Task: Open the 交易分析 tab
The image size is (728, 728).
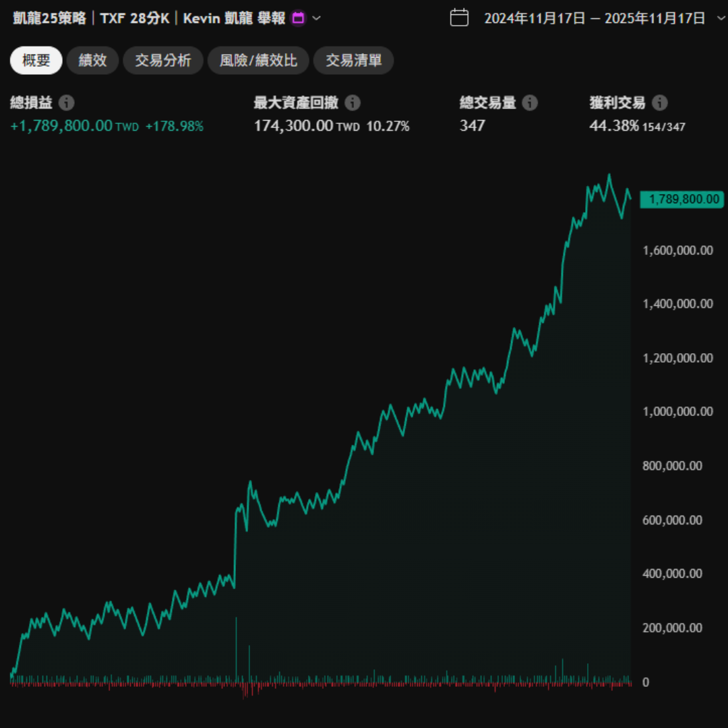Action: [x=163, y=61]
